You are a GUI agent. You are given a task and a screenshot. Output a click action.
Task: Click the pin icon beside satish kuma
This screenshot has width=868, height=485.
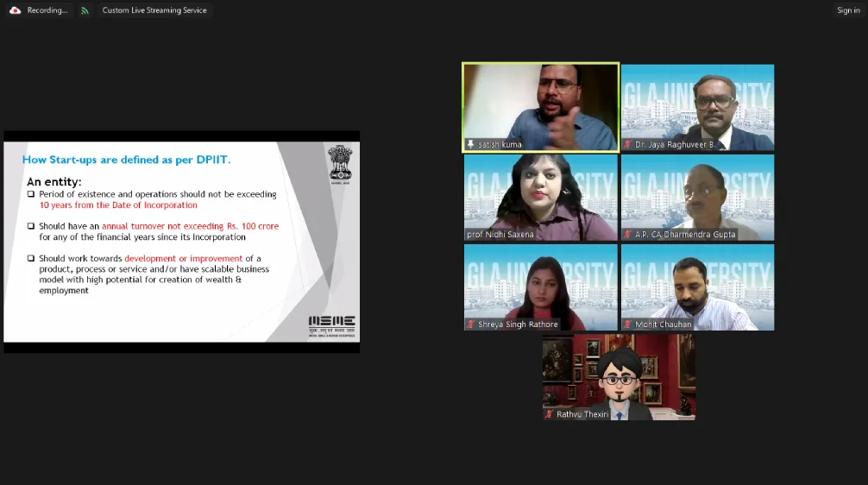click(470, 145)
